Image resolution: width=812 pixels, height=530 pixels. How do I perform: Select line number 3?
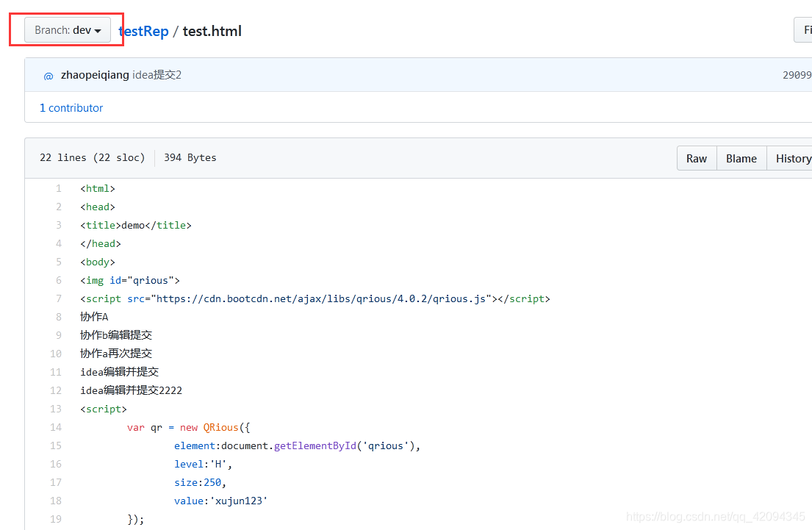tap(59, 226)
